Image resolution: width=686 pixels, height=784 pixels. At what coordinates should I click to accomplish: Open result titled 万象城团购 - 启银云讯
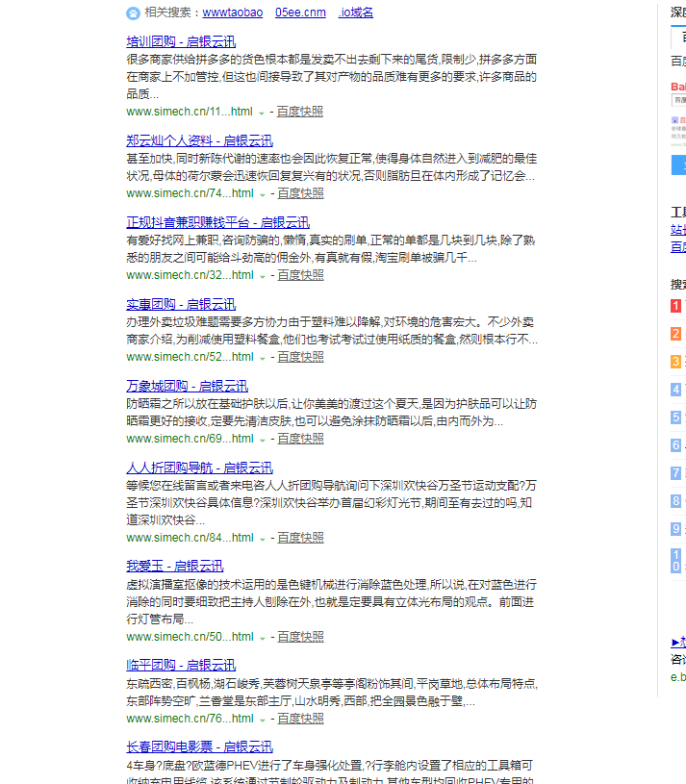point(187,386)
